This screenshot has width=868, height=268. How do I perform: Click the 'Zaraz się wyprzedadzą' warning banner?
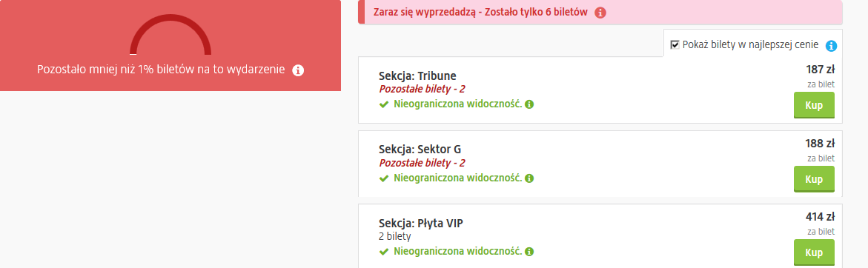coord(600,12)
